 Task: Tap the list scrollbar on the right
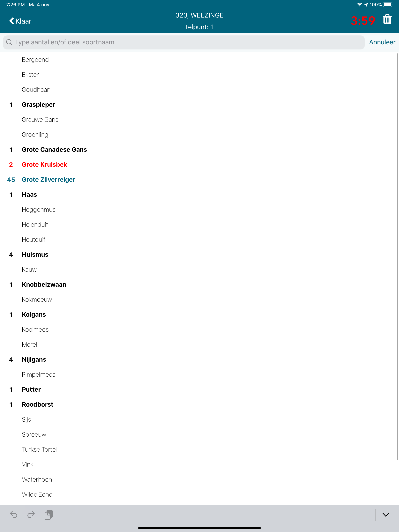pyautogui.click(x=397, y=256)
